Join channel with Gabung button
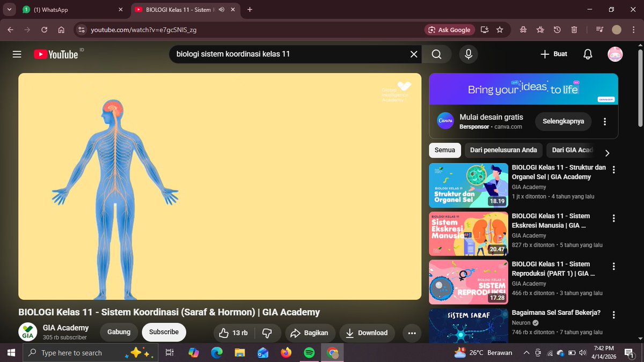The height and width of the screenshot is (362, 644). pyautogui.click(x=119, y=332)
